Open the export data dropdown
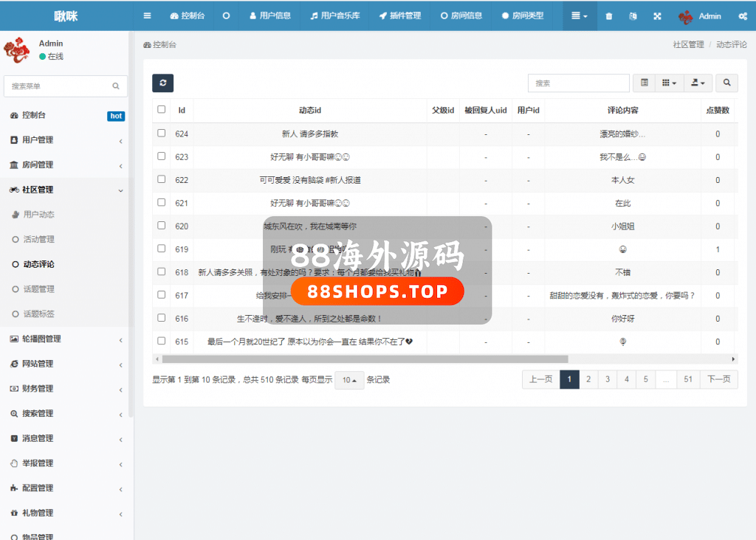The image size is (756, 540). (x=698, y=83)
